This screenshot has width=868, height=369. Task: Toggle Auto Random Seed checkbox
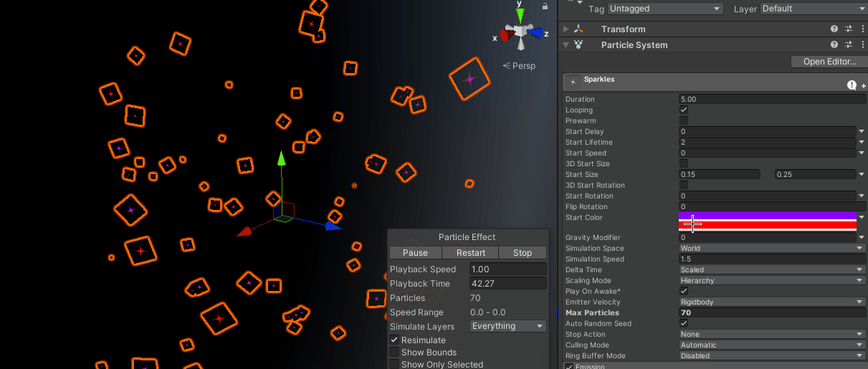click(x=684, y=324)
